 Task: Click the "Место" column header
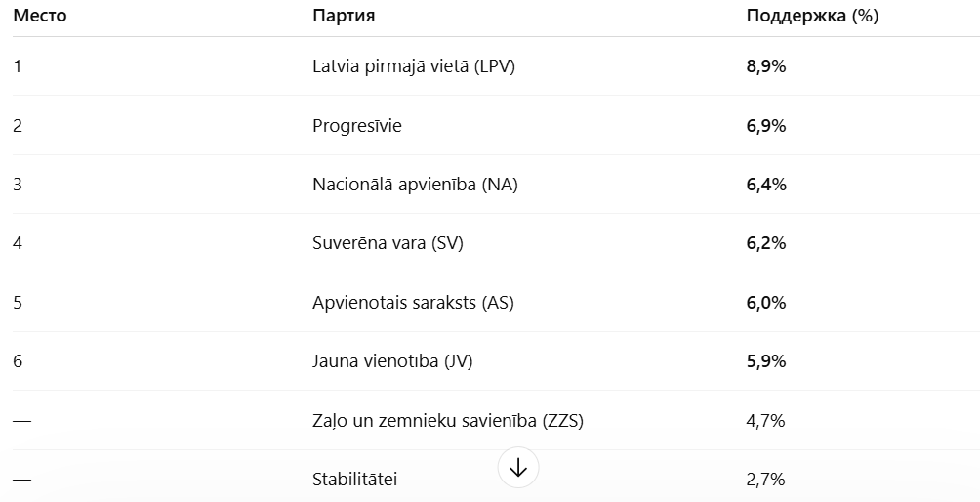point(39,17)
